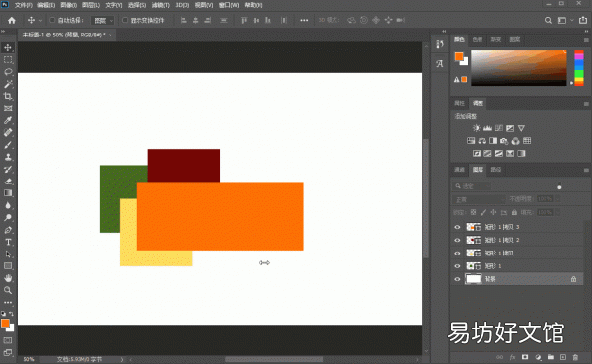The height and width of the screenshot is (364, 592).
Task: Select the Dodge tool
Action: point(8,217)
